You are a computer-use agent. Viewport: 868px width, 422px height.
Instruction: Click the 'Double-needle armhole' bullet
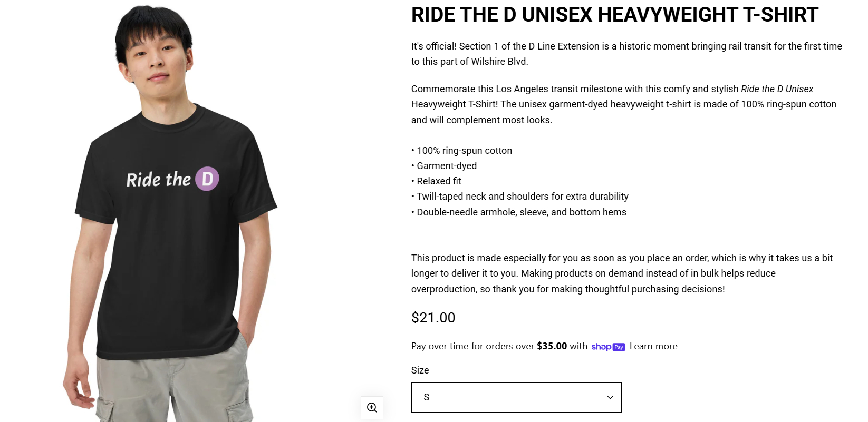point(519,212)
